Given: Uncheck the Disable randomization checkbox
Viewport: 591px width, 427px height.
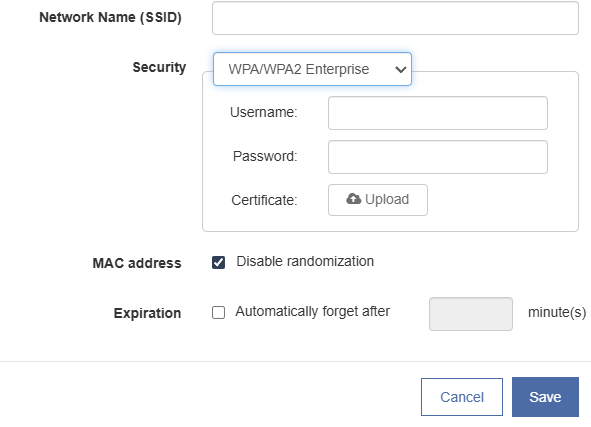Looking at the screenshot, I should tap(218, 262).
